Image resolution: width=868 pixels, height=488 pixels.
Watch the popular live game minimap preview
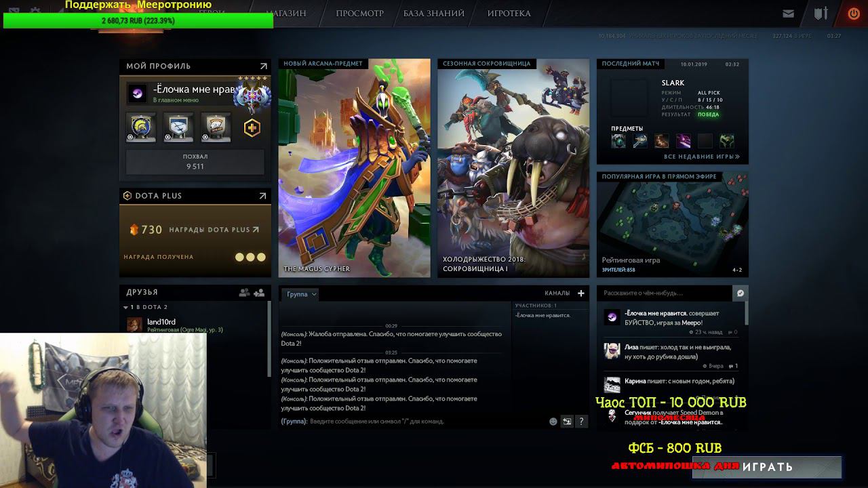point(673,224)
